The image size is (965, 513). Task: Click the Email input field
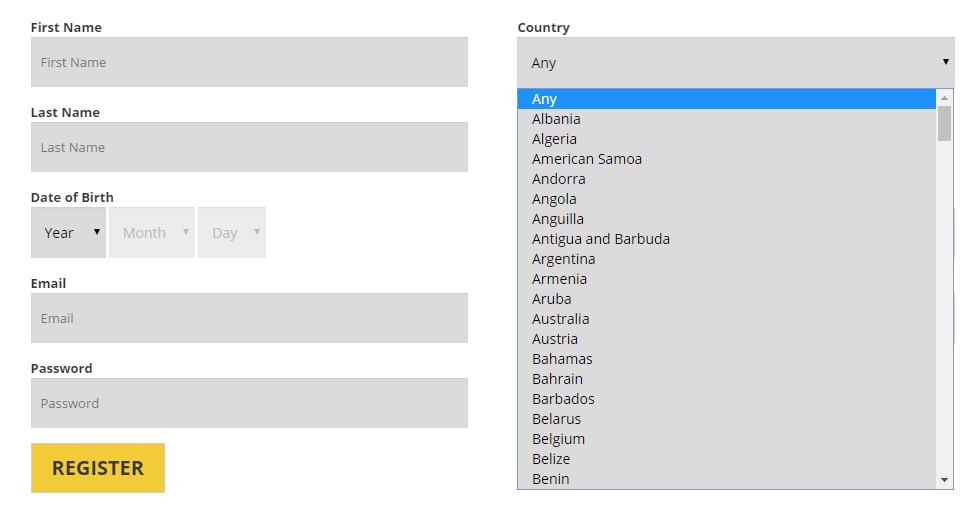pyautogui.click(x=249, y=318)
